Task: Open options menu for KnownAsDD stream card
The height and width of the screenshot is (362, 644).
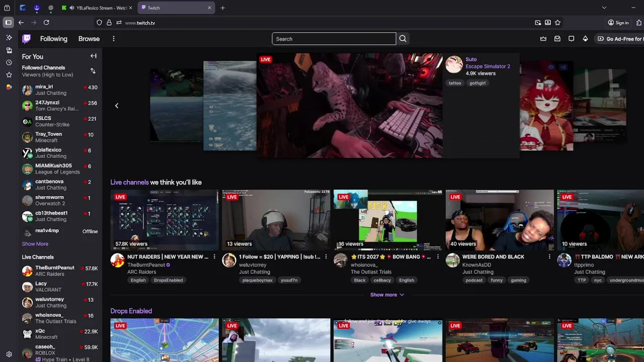Action: [549, 257]
